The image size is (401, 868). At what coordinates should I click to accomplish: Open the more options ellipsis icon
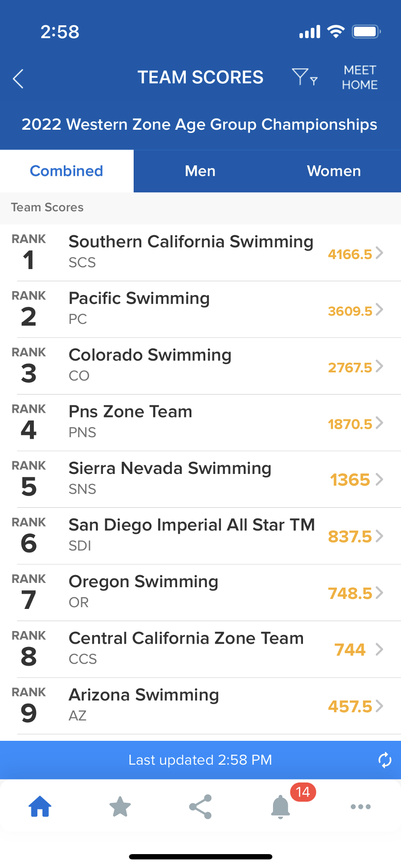pyautogui.click(x=361, y=807)
